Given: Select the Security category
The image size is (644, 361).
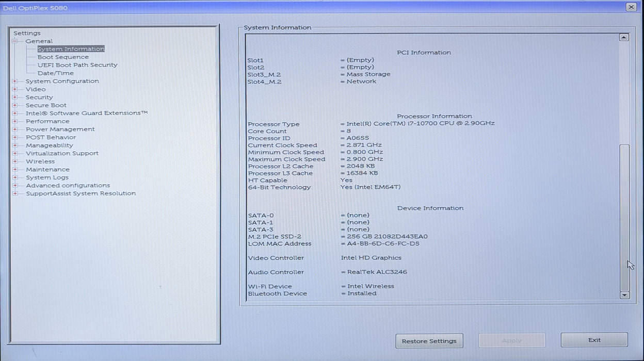Looking at the screenshot, I should pyautogui.click(x=39, y=97).
